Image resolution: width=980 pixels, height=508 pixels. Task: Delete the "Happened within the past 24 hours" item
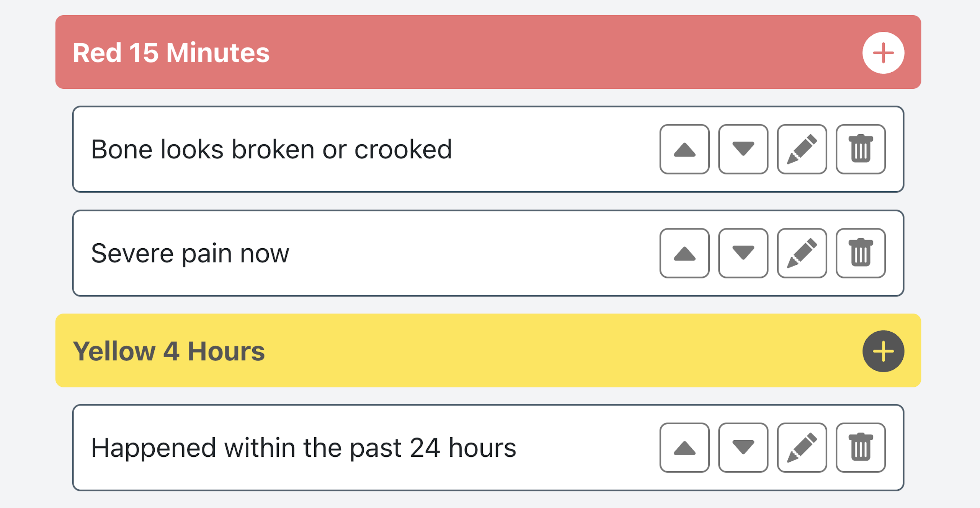pyautogui.click(x=861, y=448)
